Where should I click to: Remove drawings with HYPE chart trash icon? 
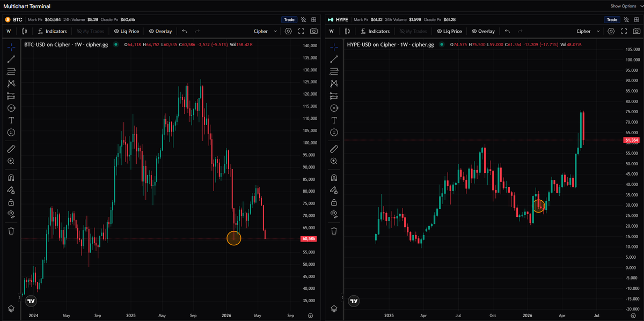click(334, 231)
